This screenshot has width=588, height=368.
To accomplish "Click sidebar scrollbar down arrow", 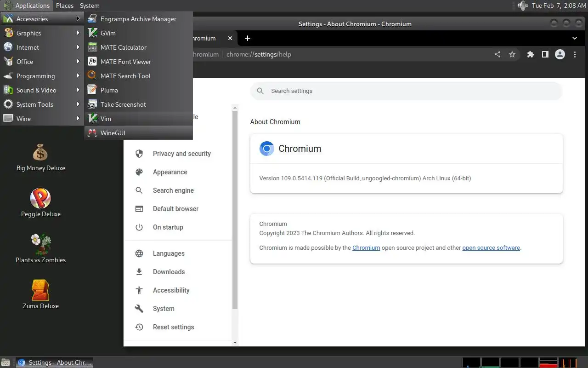I will coord(235,343).
